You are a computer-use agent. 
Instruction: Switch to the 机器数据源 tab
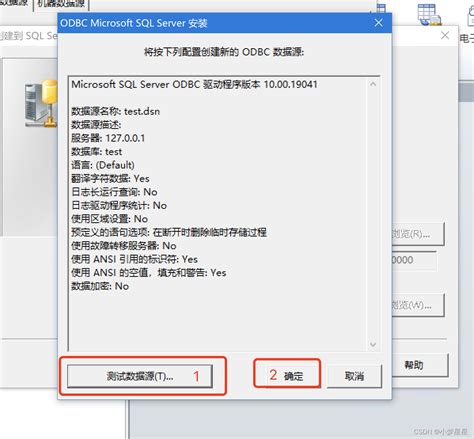pos(61,4)
